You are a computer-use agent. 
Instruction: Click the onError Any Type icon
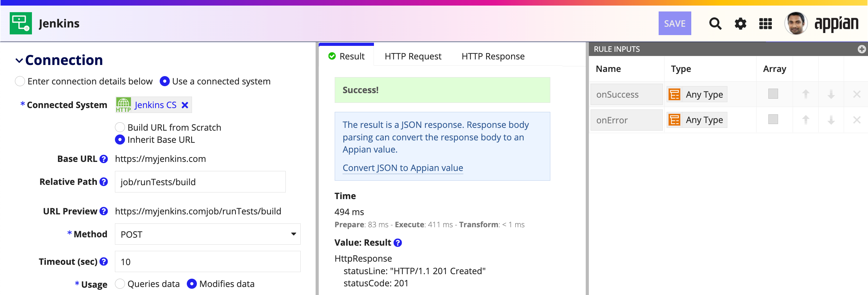coord(674,120)
